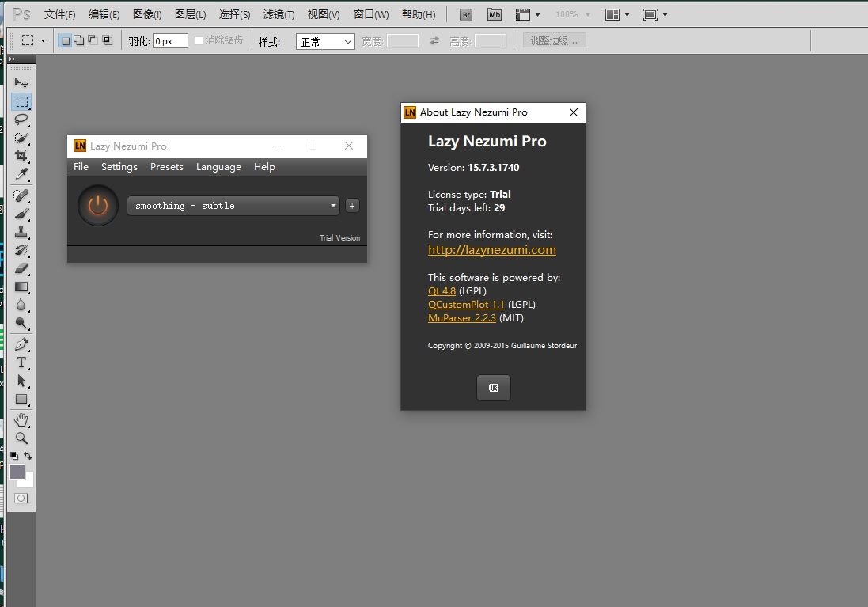
Task: Open Lazy Nezumi Language menu
Action: pos(218,167)
